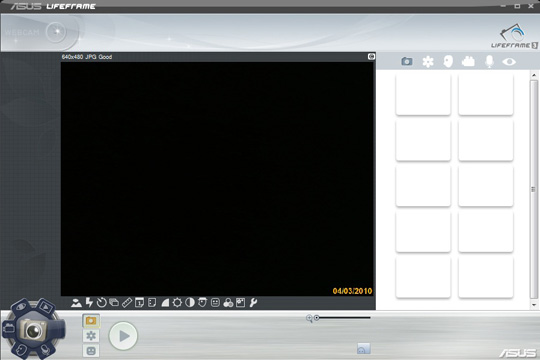
Task: Open the three-circles color effects icon
Action: [x=228, y=302]
